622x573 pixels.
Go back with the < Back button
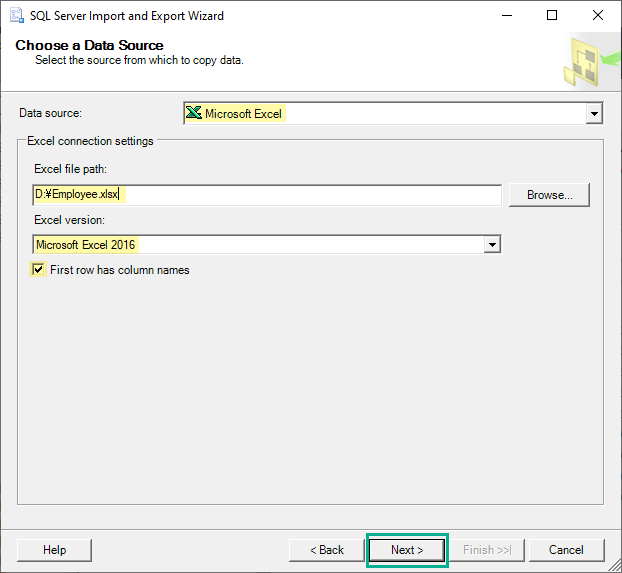(x=326, y=550)
